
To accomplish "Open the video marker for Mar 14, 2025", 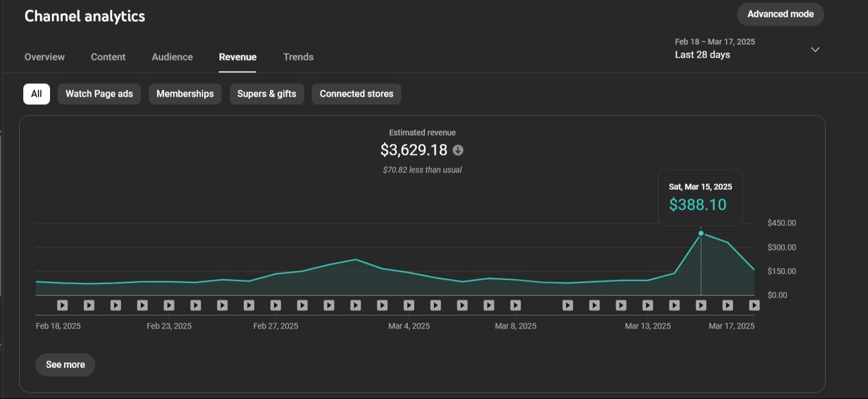I will [674, 305].
